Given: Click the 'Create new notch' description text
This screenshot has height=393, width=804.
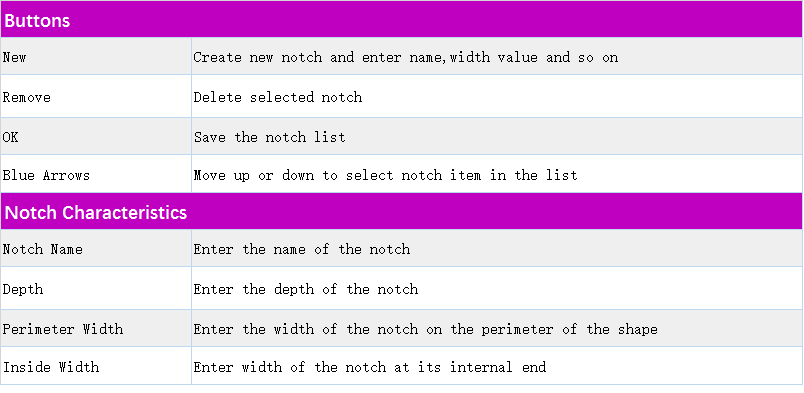Looking at the screenshot, I should coord(406,57).
